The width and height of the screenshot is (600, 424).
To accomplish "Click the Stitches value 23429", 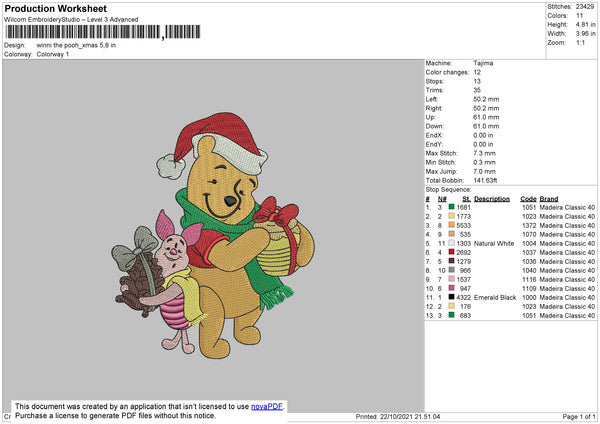I will click(585, 7).
